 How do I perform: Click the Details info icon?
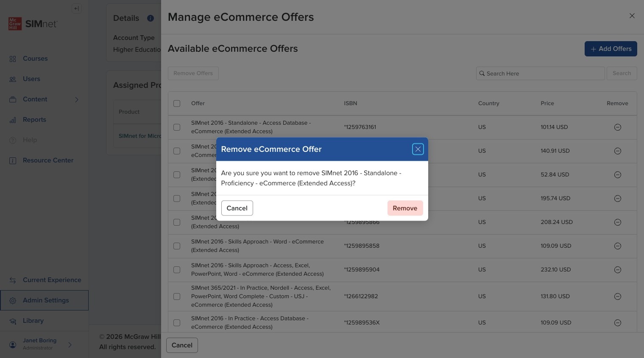[x=151, y=18]
